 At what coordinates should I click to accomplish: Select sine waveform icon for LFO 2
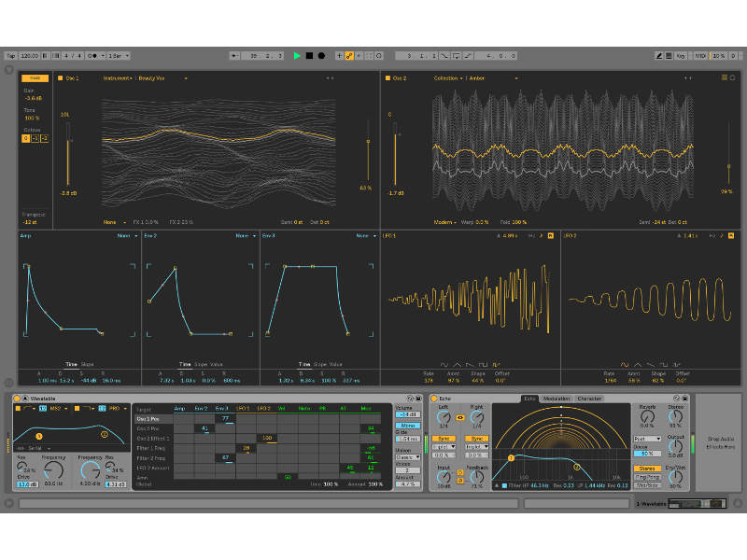click(x=625, y=365)
